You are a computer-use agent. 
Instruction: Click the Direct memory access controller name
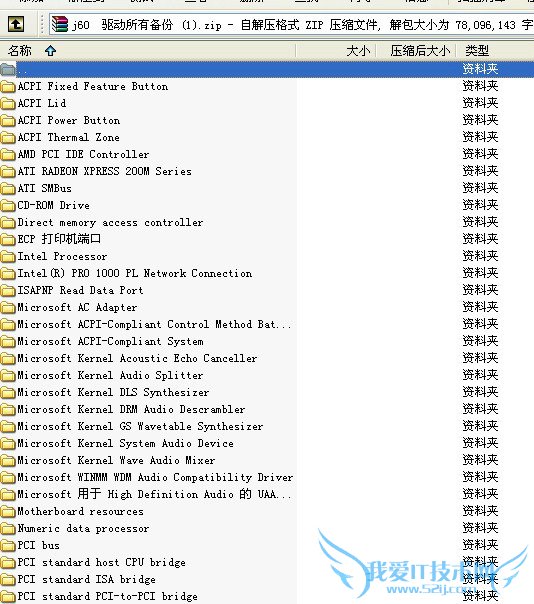click(110, 223)
